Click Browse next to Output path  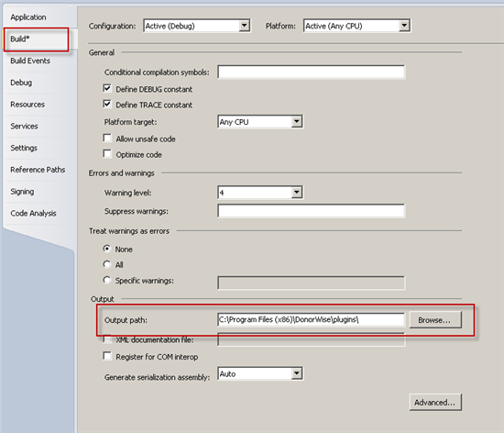coord(435,320)
